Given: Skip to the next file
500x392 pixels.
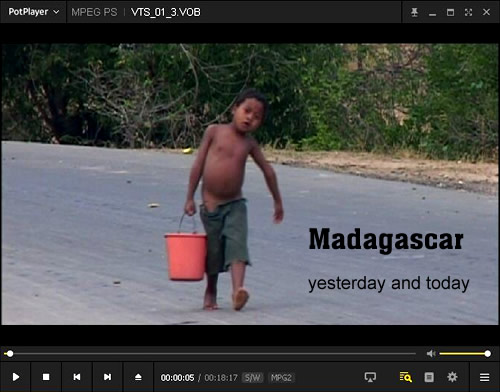Looking at the screenshot, I should click(107, 377).
